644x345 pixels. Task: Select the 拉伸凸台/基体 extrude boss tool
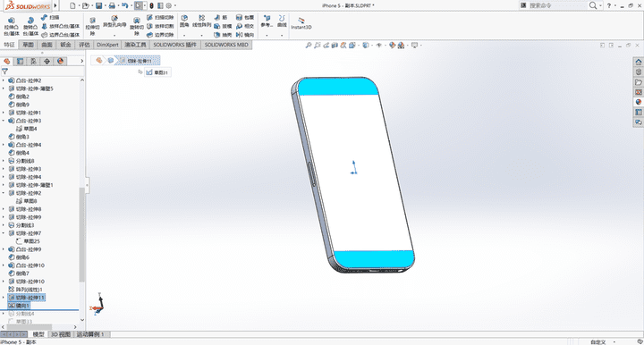(x=12, y=26)
